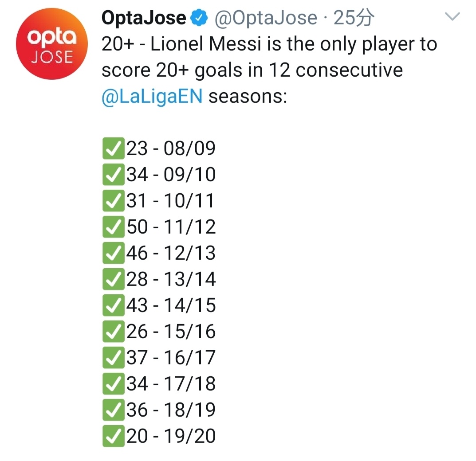
Task: Click the "34 - 17/18" season text
Action: point(171,384)
